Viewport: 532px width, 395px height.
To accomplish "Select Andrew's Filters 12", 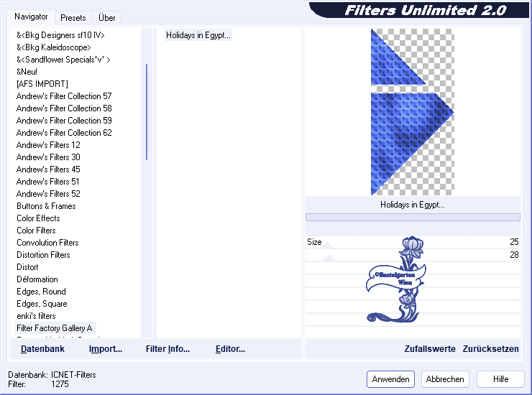I will (x=48, y=145).
